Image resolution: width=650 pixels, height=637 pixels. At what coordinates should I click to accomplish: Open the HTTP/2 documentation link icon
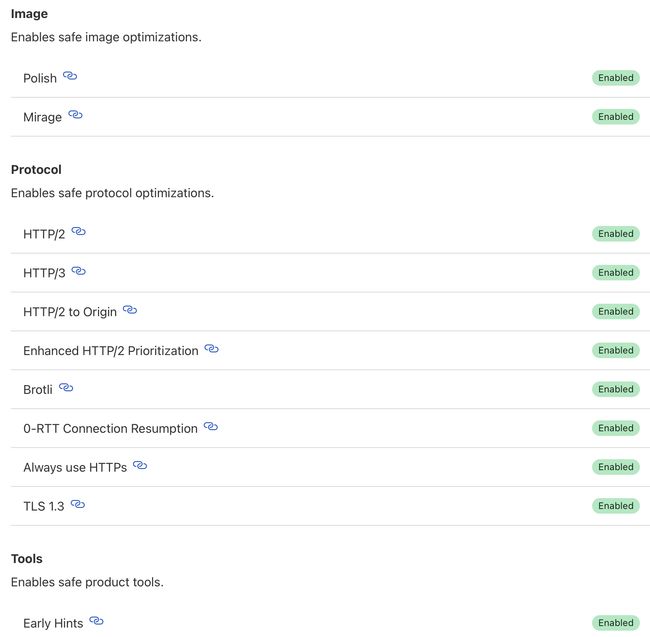78,231
